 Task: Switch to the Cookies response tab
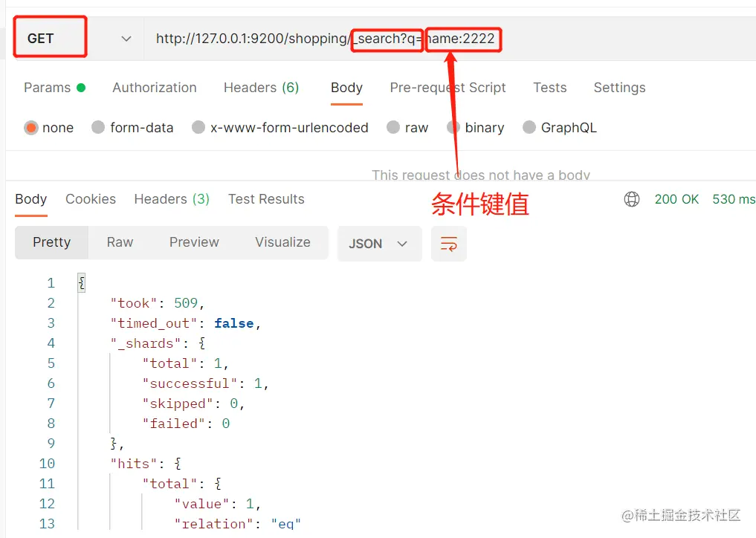pos(90,198)
